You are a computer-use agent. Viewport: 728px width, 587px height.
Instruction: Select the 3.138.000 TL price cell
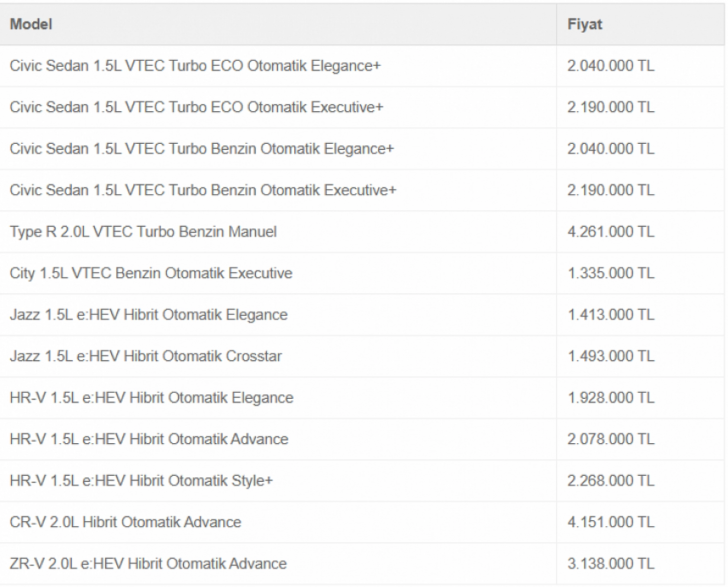(x=611, y=564)
